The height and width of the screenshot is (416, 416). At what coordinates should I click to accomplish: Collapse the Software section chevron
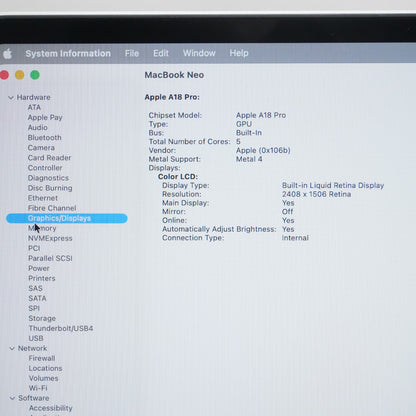pos(12,398)
